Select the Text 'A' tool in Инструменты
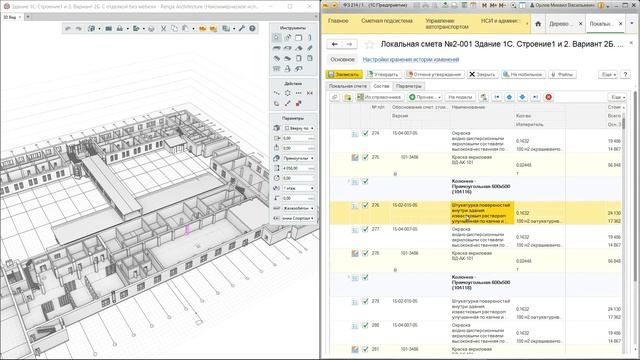 point(288,69)
